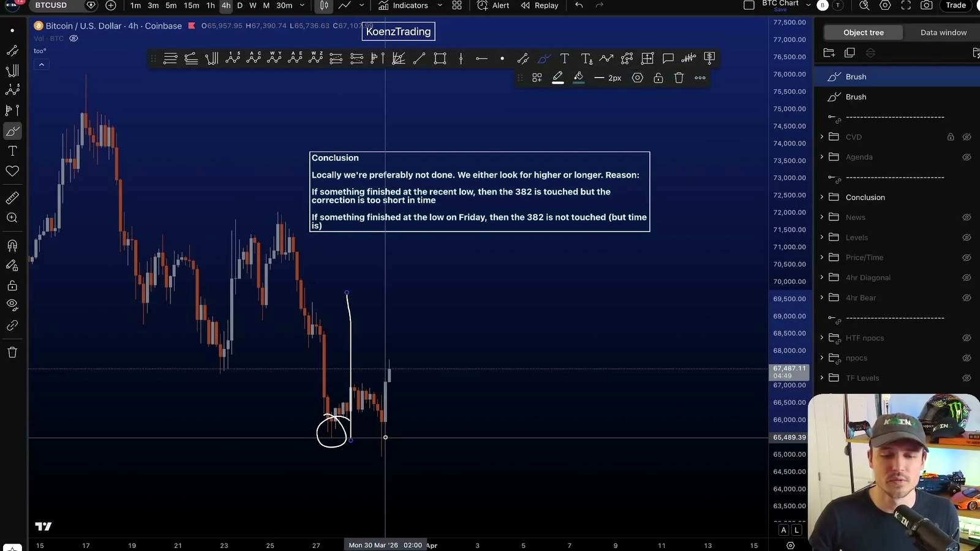This screenshot has height=551, width=980.
Task: Pick the Vertical Line drawing tool
Action: (x=461, y=58)
